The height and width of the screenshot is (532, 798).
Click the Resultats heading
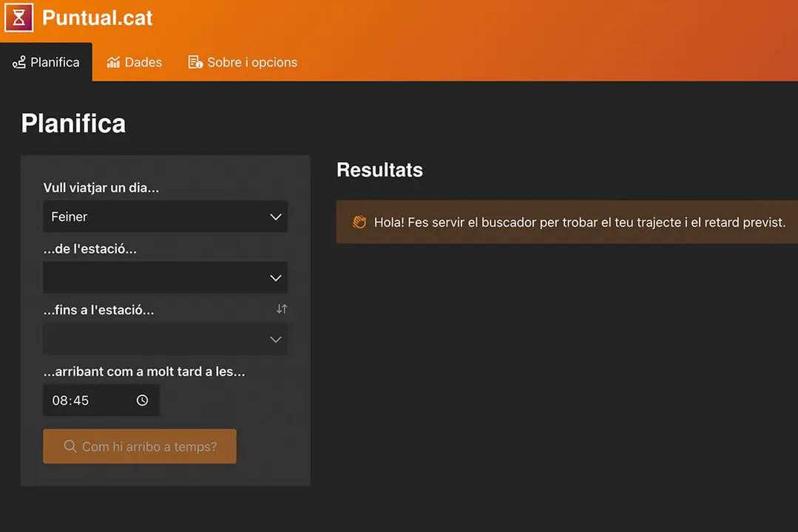pos(379,170)
